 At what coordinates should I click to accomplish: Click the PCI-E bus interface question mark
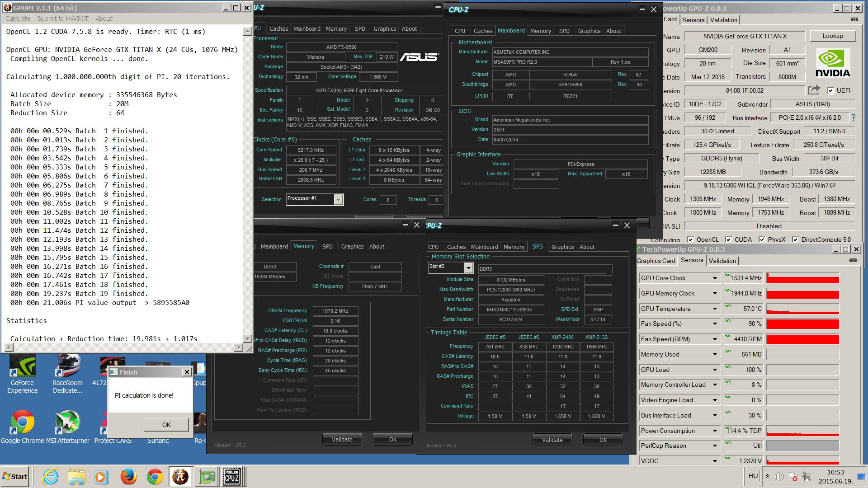click(853, 117)
